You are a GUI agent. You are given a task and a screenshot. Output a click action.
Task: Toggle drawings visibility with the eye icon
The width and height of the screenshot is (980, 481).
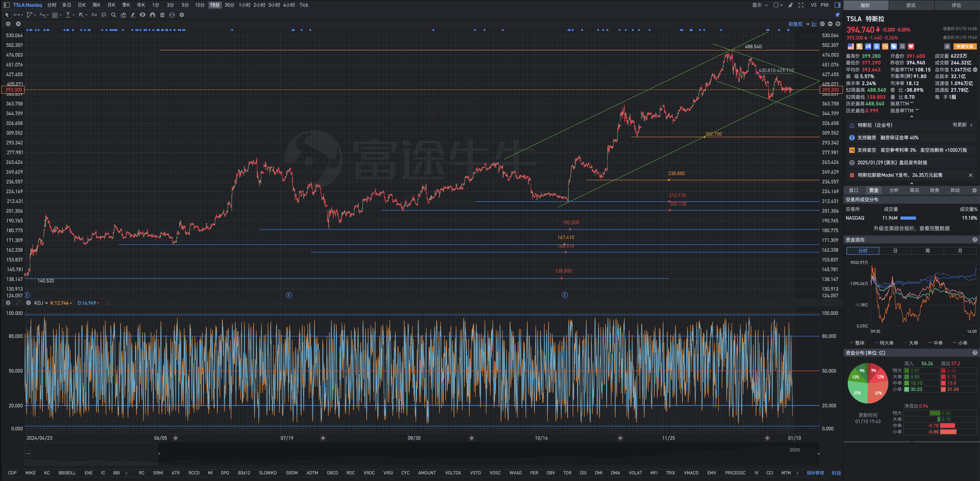[x=143, y=15]
